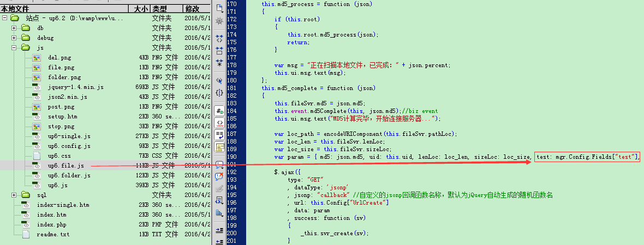
Task: Toggle the Line Numbers button
Action: click(219, 111)
